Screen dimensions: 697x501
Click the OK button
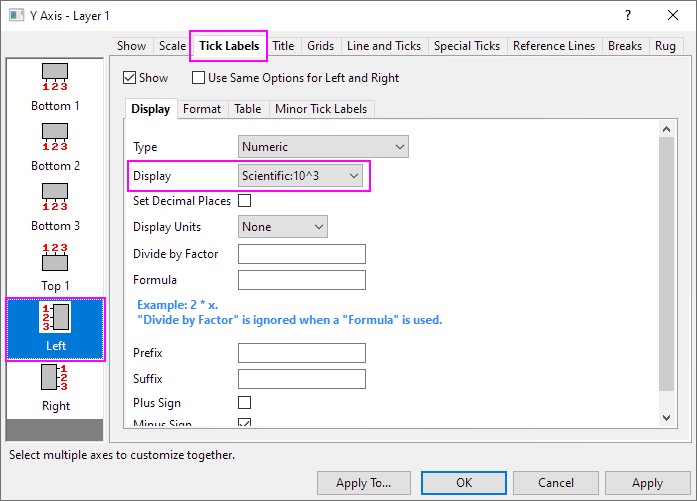point(464,483)
